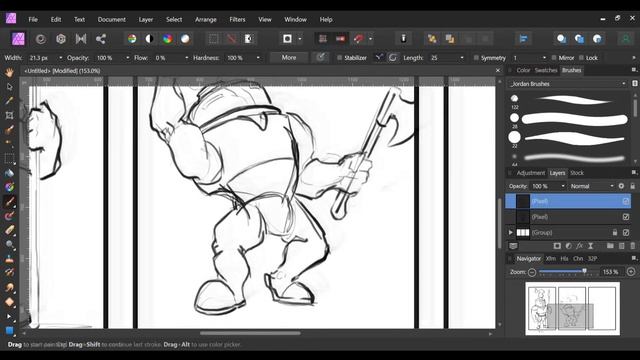Select the size 122 brush stroke preview

click(575, 100)
